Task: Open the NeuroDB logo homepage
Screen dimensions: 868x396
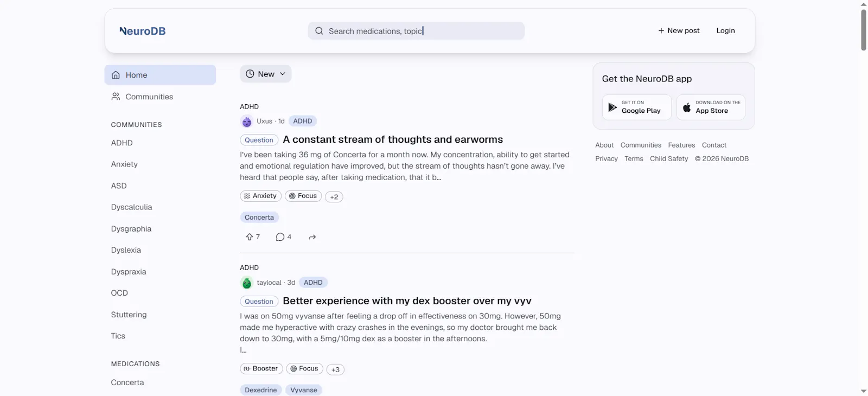Action: point(143,31)
